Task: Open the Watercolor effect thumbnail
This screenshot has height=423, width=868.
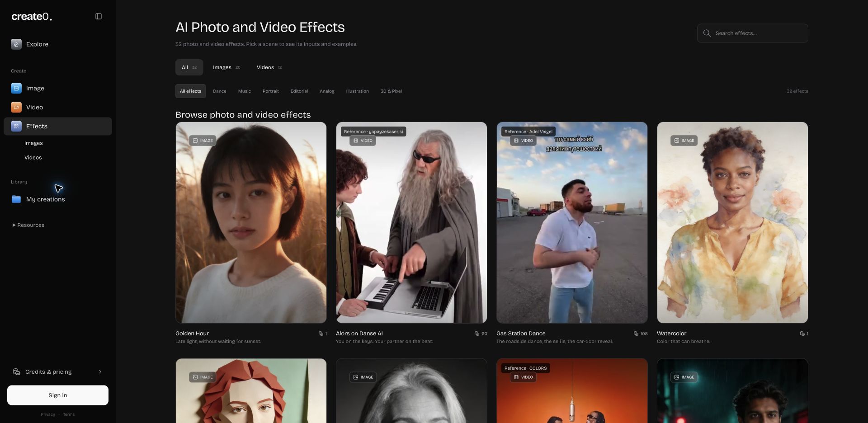Action: [732, 222]
